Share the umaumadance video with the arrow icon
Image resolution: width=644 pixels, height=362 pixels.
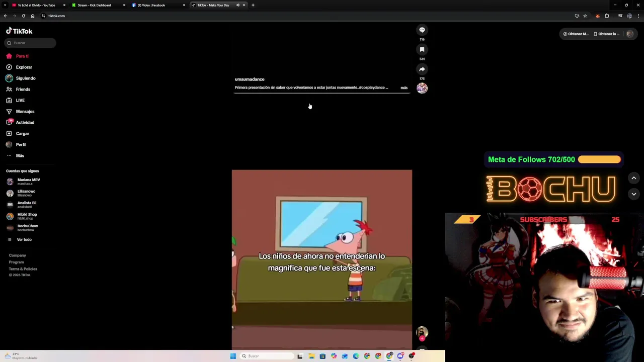pyautogui.click(x=422, y=69)
